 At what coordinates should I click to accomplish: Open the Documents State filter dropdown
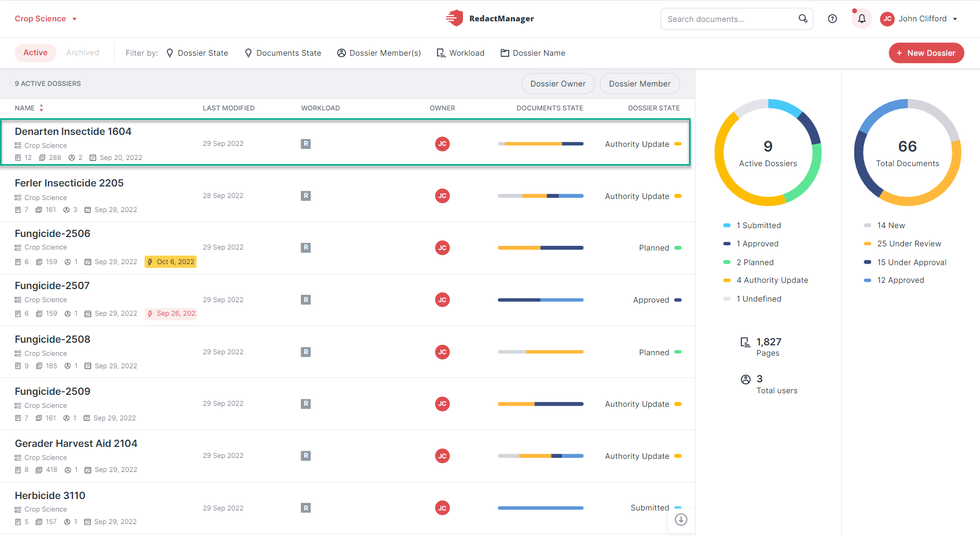(283, 53)
